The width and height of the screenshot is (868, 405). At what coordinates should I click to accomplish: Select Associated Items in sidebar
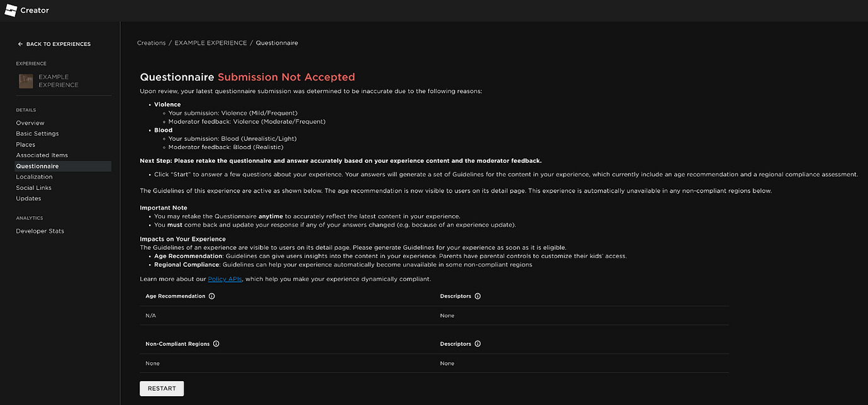[x=42, y=155]
